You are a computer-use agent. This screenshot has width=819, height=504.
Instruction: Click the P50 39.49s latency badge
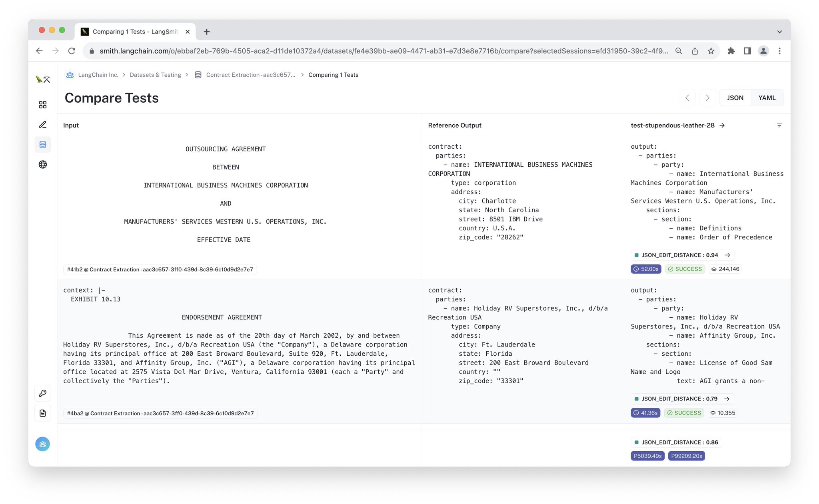click(647, 456)
